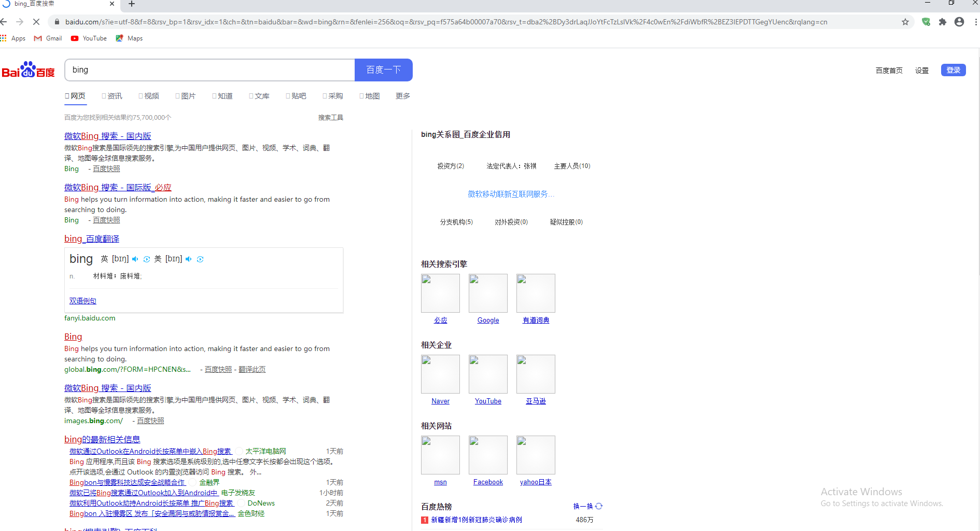Open the Naver thumbnail image
980x531 pixels.
click(440, 374)
